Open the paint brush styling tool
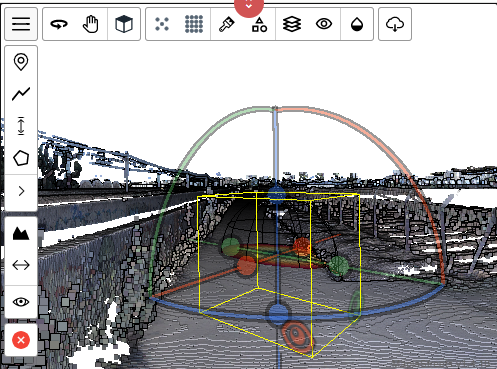The image size is (497, 369). tap(227, 24)
